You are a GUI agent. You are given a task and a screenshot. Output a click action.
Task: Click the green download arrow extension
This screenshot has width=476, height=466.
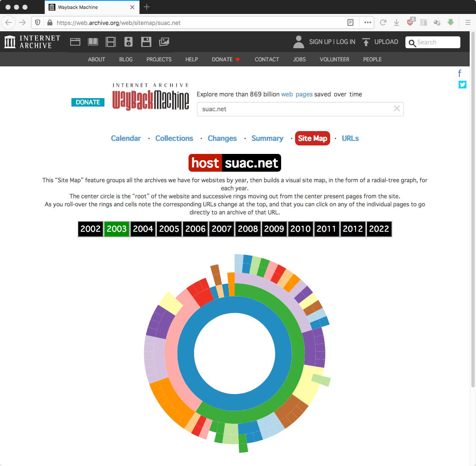(451, 22)
